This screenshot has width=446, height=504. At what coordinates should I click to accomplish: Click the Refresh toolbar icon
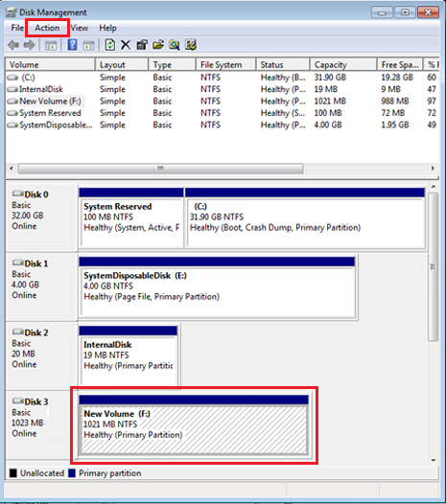(x=110, y=45)
